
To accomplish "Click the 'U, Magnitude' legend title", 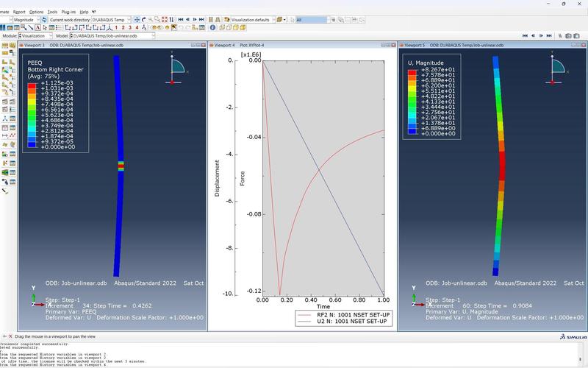I will [426, 63].
